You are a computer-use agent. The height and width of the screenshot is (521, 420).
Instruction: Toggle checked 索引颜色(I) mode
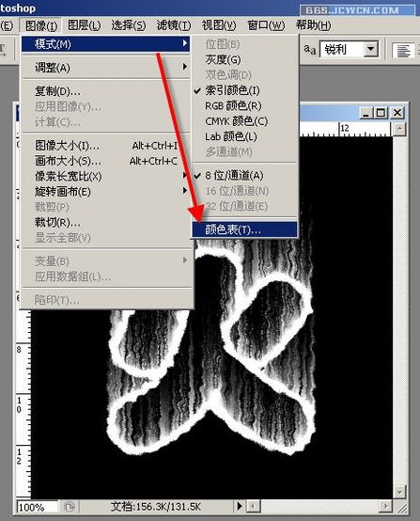point(244,90)
